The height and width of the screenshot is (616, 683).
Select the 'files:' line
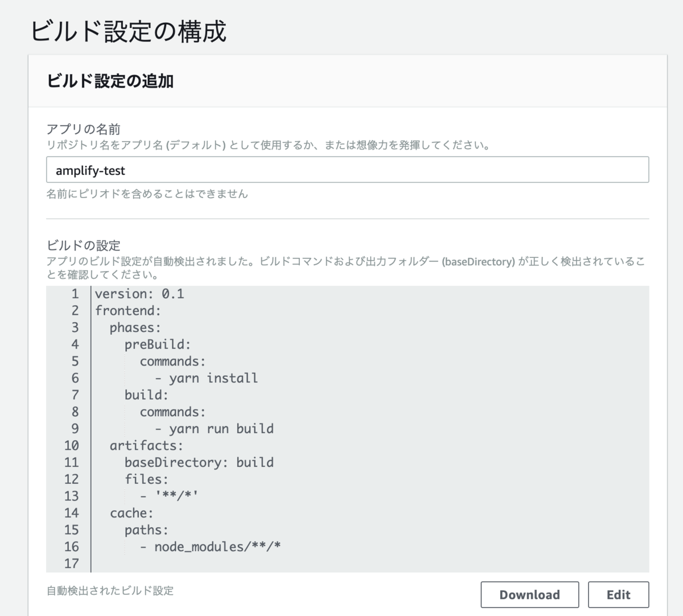146,479
